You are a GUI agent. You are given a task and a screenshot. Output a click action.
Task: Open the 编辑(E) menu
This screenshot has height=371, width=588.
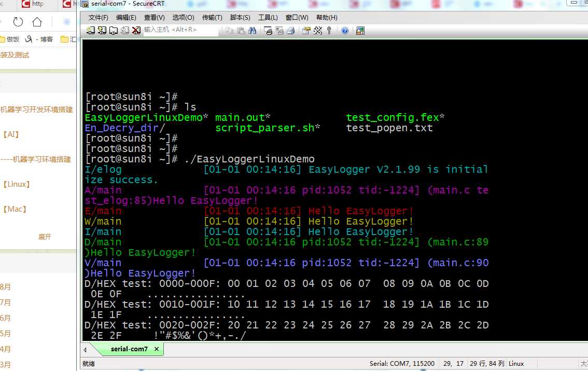(126, 18)
